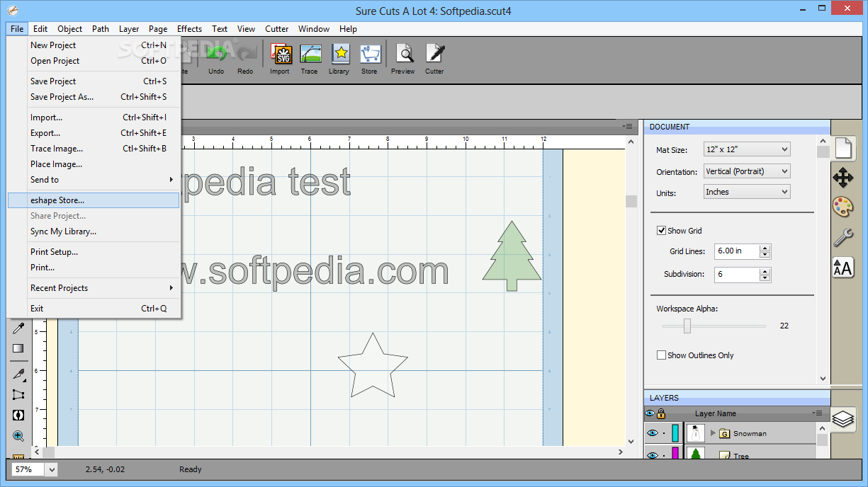Select the black-and-white Weld tool icon
Viewport: 868px width, 487px height.
(18, 416)
